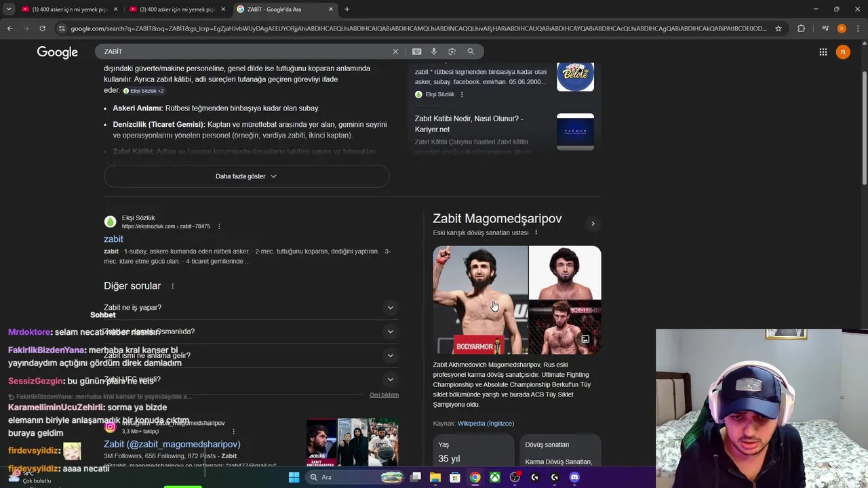Click the browser address bar URL
Screen dimensions: 868x488
click(x=418, y=28)
